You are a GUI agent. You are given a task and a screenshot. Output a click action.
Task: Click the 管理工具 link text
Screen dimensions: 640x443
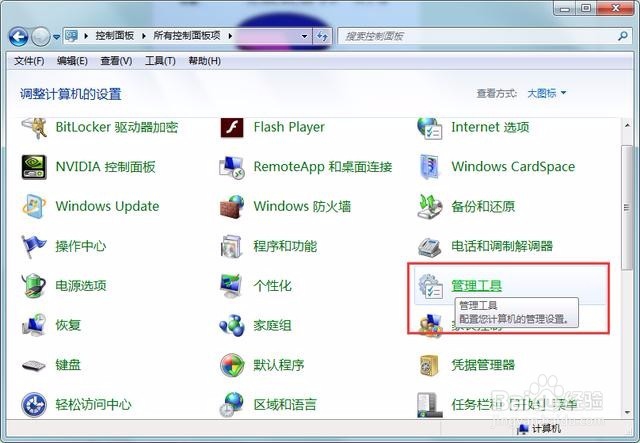476,286
